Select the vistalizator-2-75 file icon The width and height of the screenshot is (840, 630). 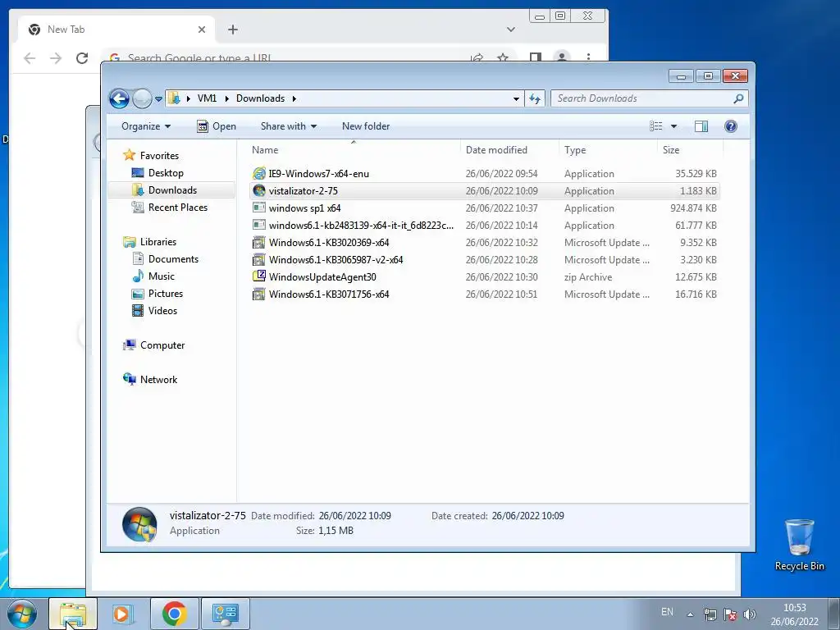[x=259, y=190]
